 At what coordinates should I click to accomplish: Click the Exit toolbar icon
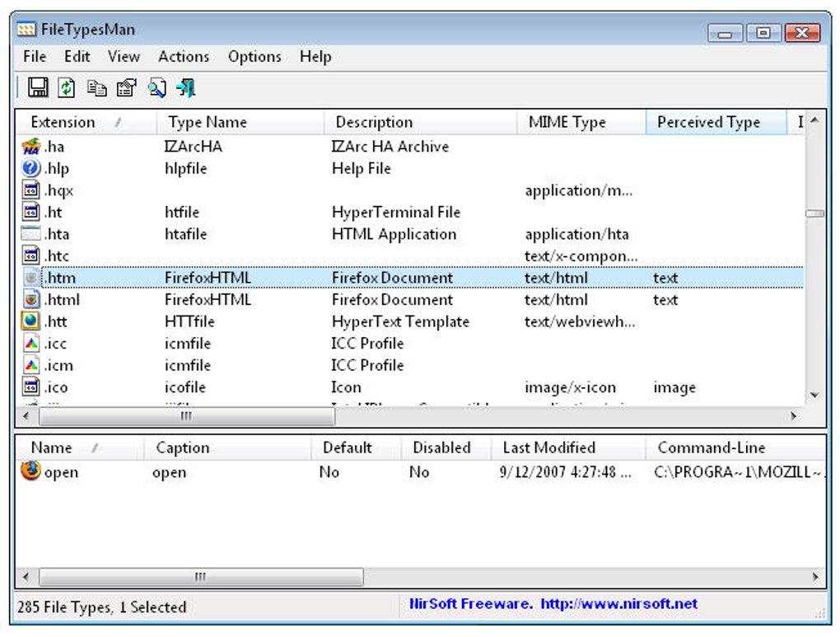(x=186, y=87)
